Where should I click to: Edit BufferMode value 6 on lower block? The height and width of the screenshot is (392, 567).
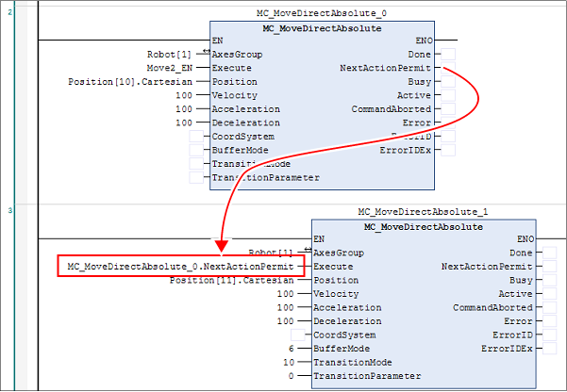point(296,349)
